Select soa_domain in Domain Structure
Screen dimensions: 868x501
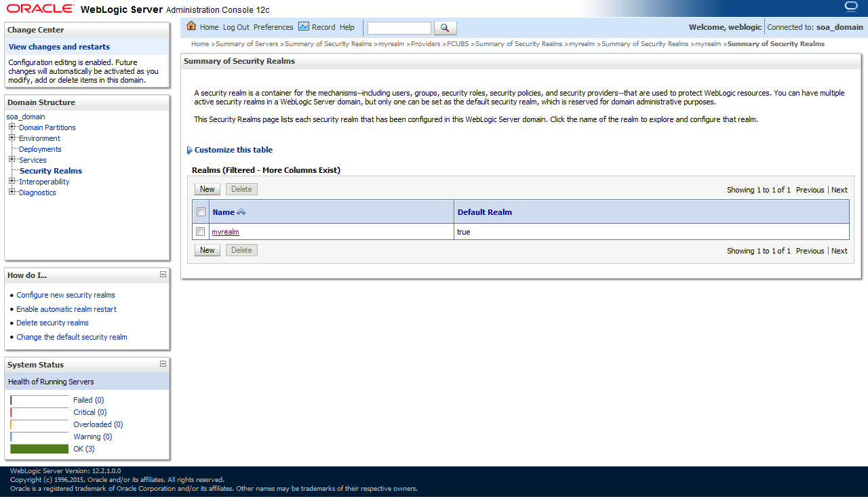coord(26,117)
